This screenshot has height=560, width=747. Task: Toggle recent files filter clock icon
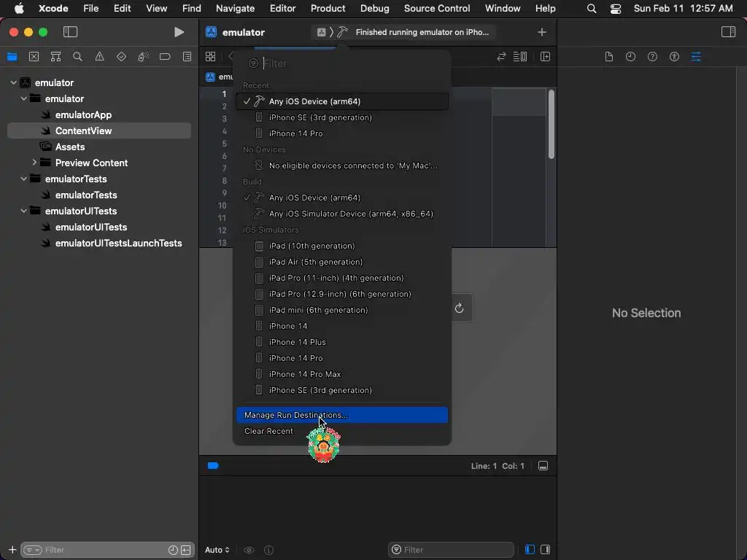(x=173, y=550)
